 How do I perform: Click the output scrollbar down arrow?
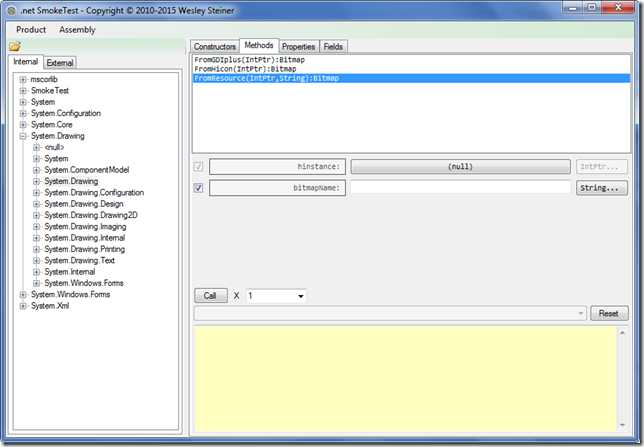tap(622, 425)
